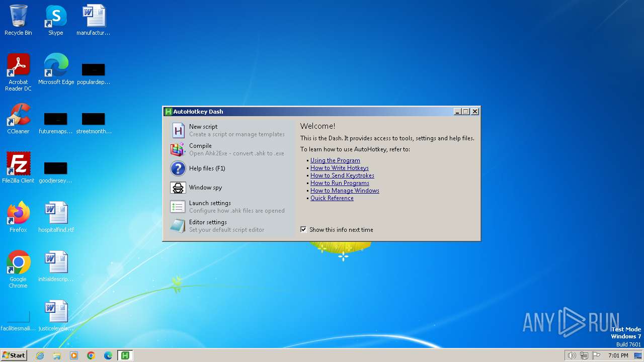Open the How to Manage Windows link
Screen dimensions: 644x362
tap(345, 191)
